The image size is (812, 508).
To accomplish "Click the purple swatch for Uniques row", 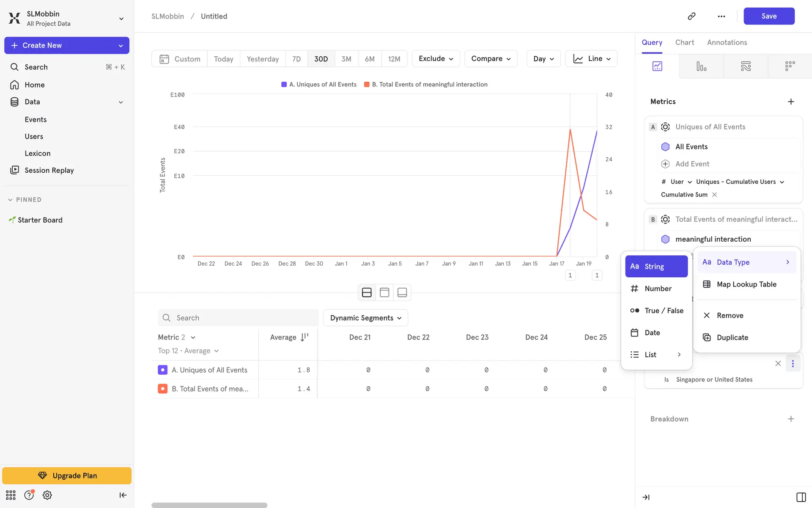I will 162,370.
